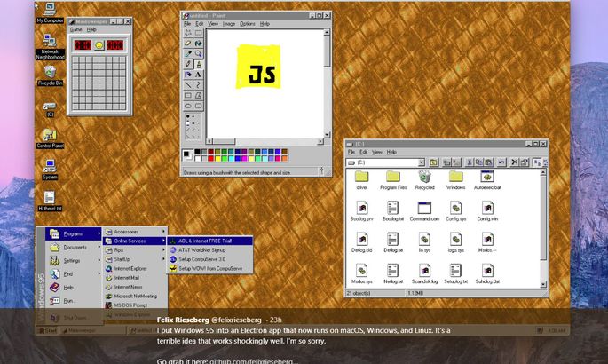Screen dimensions: 608x364
Task: Expand the Settings submenu in Start menu
Action: [x=74, y=260]
